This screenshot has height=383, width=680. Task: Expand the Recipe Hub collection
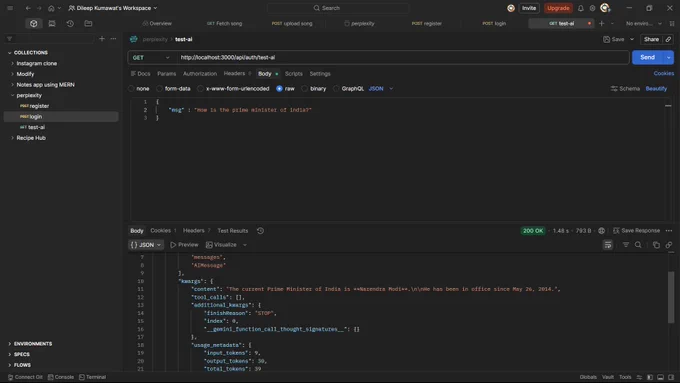pyautogui.click(x=12, y=138)
